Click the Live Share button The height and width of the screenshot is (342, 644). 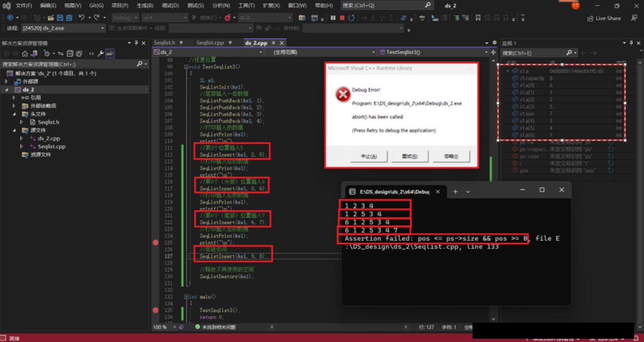pos(604,18)
